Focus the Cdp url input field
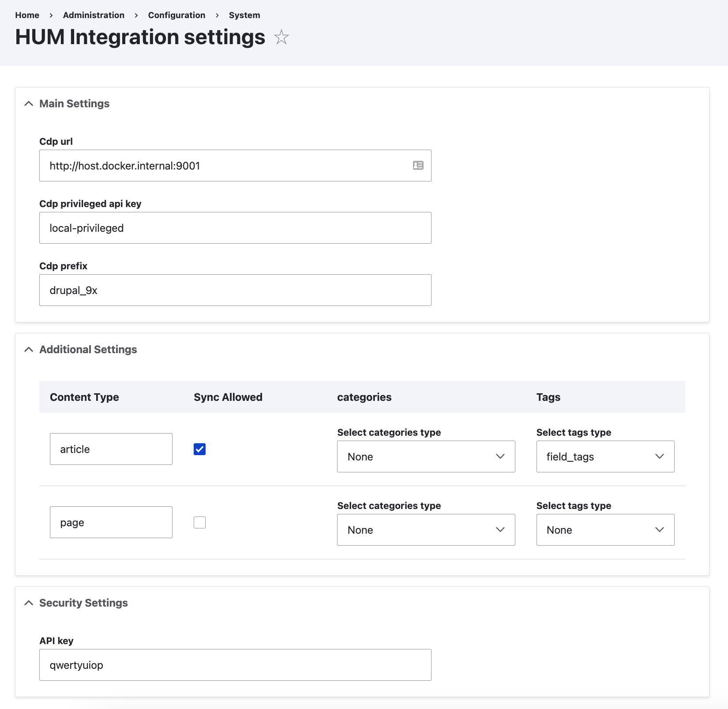The image size is (728, 709). click(235, 166)
